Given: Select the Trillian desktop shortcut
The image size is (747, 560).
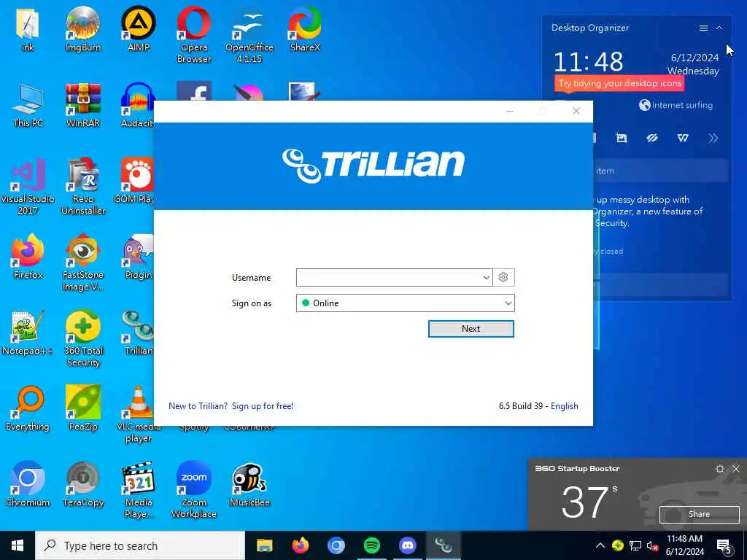Looking at the screenshot, I should (138, 332).
